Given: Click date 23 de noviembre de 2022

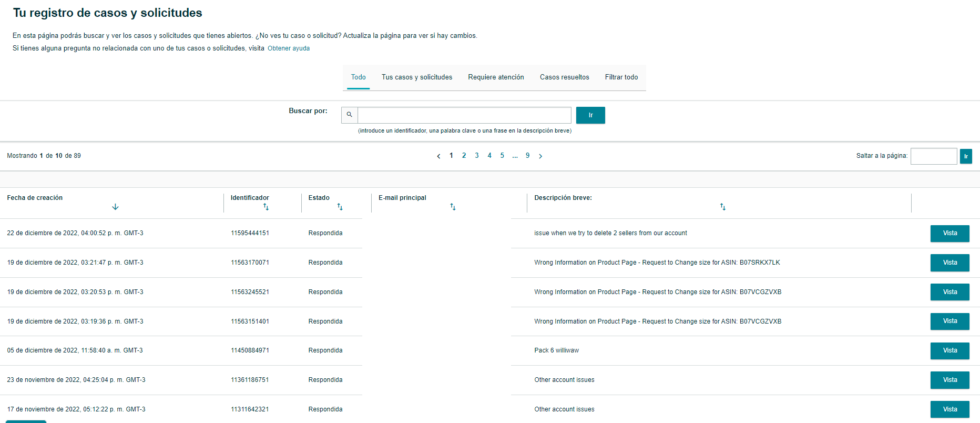Looking at the screenshot, I should 76,380.
